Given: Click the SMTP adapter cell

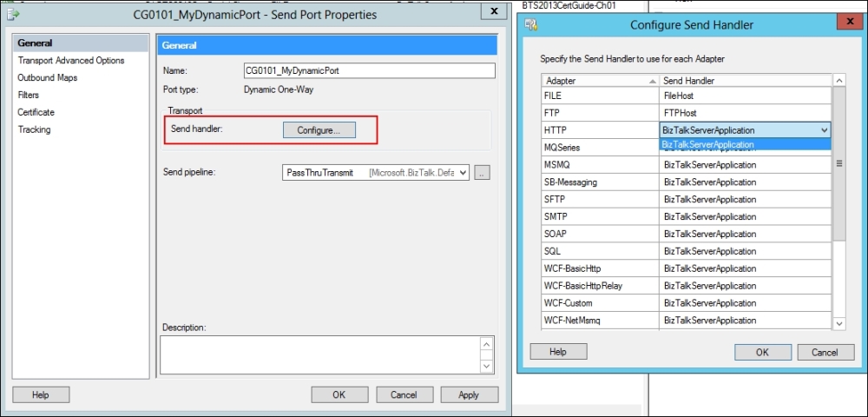Looking at the screenshot, I should click(x=600, y=216).
